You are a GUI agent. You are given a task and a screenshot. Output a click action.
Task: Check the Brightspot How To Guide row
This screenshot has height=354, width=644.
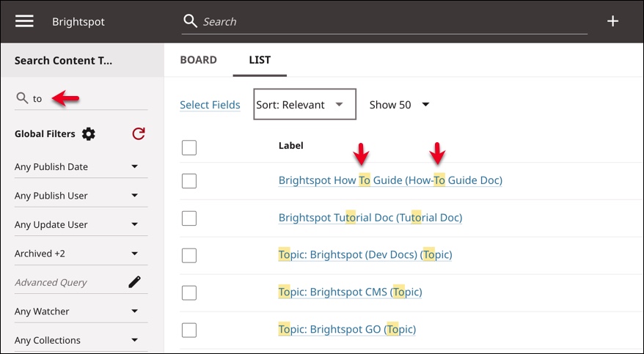(x=189, y=181)
